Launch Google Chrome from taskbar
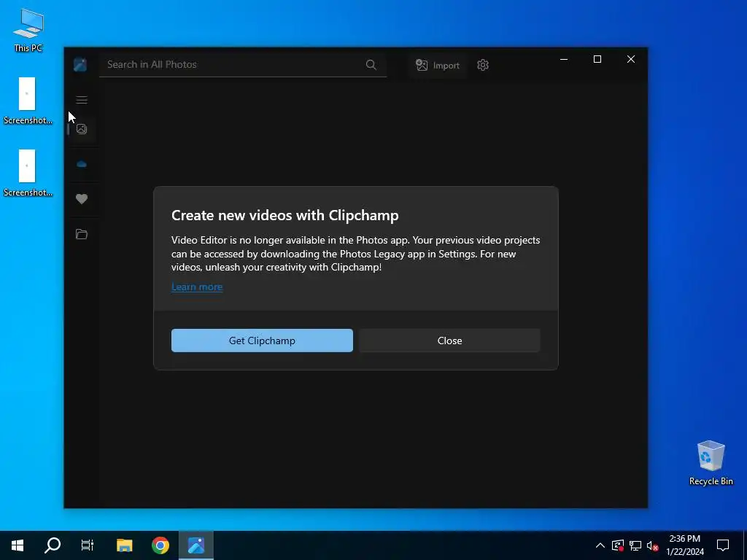This screenshot has width=747, height=560. pos(160,545)
